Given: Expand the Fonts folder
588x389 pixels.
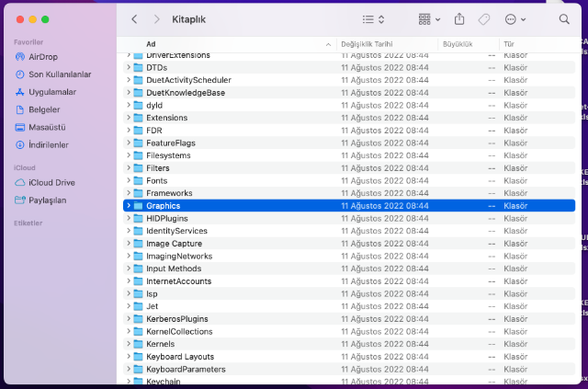Looking at the screenshot, I should pyautogui.click(x=129, y=180).
